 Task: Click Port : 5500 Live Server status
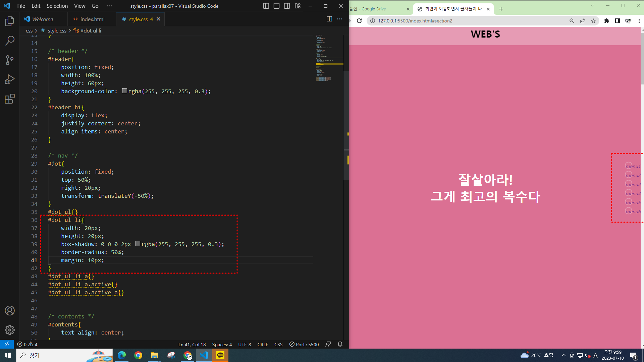[304, 345]
